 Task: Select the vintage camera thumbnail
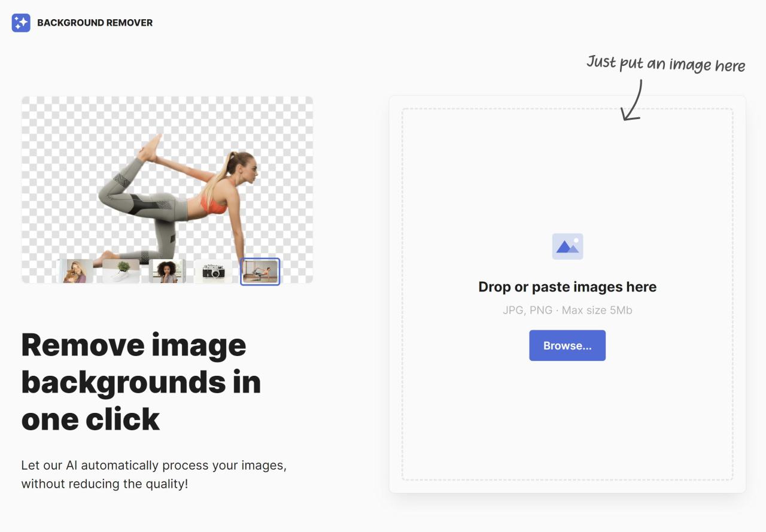pos(213,271)
